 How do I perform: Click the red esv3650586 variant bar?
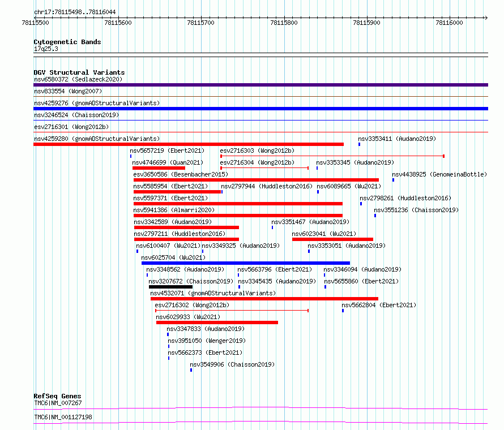coord(256,180)
